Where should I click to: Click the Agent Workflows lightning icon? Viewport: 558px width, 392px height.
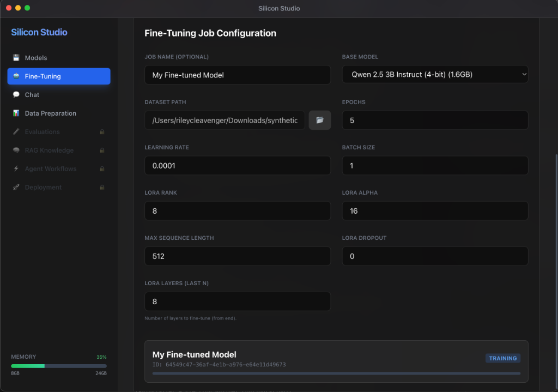16,169
